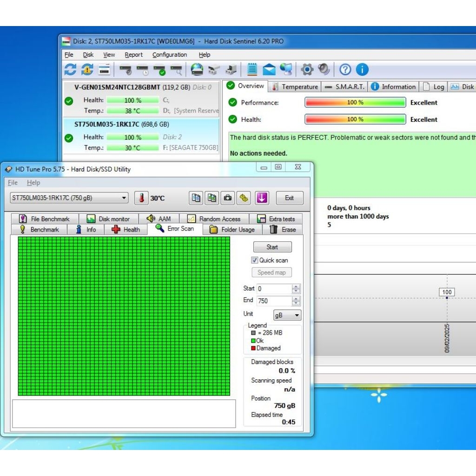The width and height of the screenshot is (476, 476).
Task: Switch to the AAM tab
Action: point(159,219)
